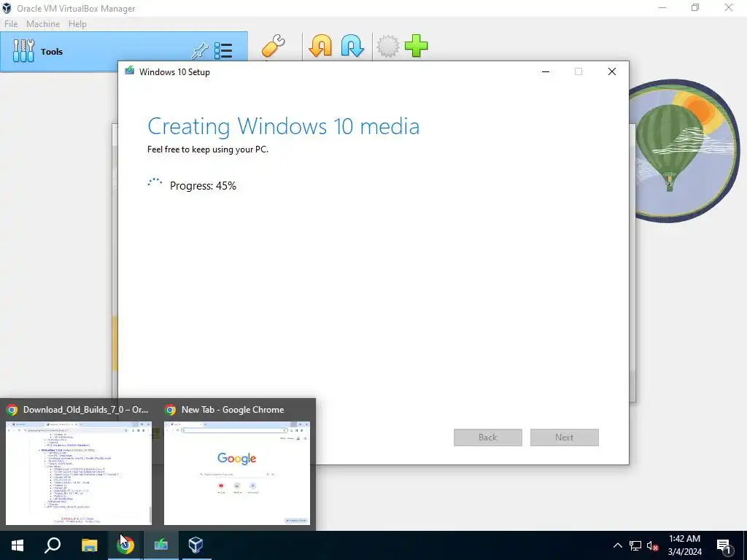Click the network status tray icon
The width and height of the screenshot is (747, 560).
point(635,545)
